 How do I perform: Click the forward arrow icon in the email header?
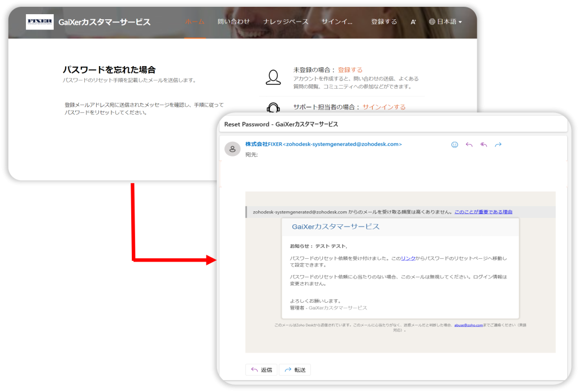498,145
